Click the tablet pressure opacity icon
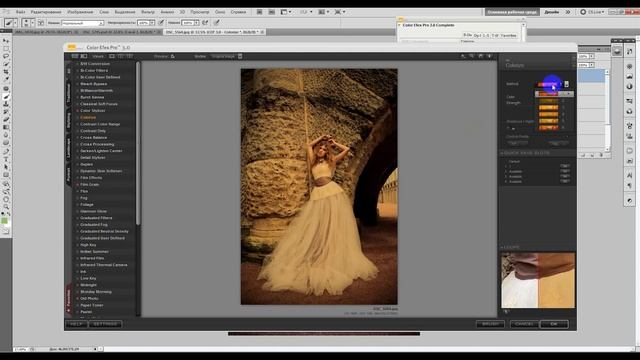 coord(161,23)
